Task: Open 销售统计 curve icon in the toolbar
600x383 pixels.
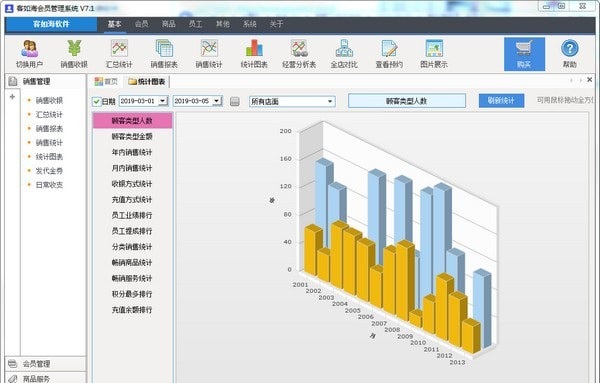Action: coord(209,54)
